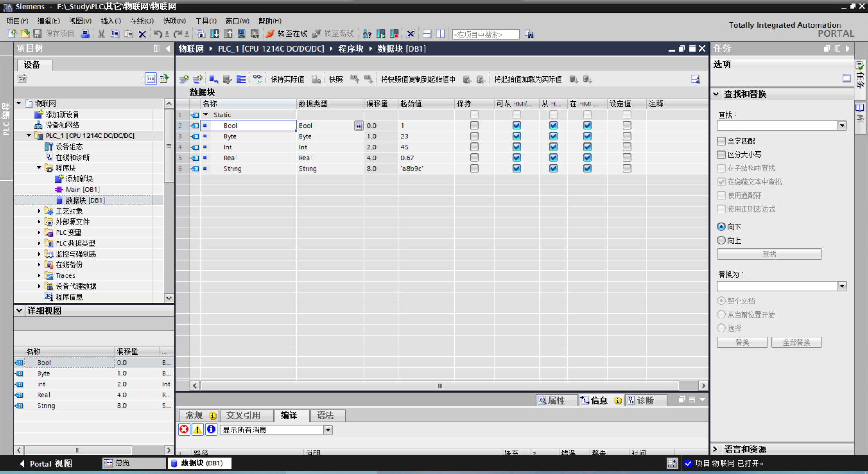Click Load start values as actual values

[x=528, y=79]
